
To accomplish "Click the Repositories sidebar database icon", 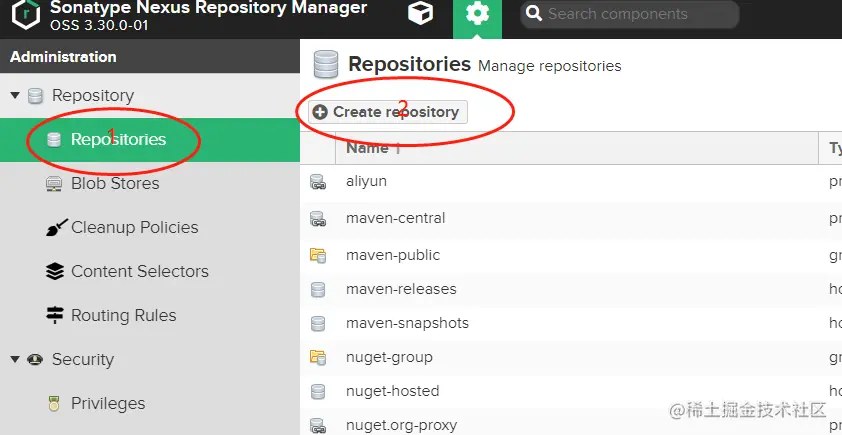I will (54, 140).
